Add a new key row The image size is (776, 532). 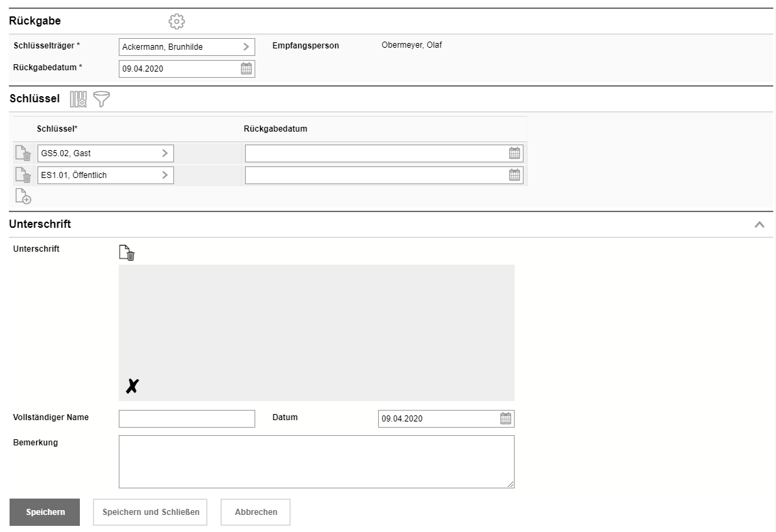pos(23,197)
